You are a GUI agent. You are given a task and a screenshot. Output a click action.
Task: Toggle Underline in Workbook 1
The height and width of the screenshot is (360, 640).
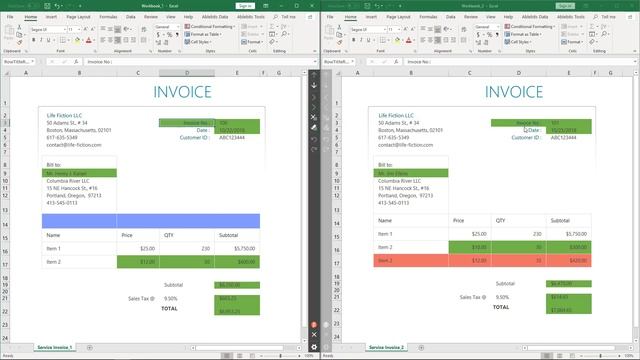49,40
